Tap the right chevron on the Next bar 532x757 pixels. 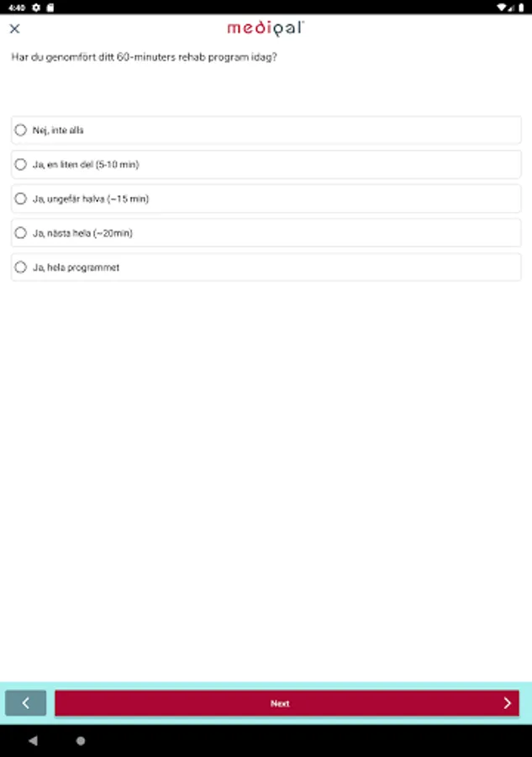coord(507,703)
